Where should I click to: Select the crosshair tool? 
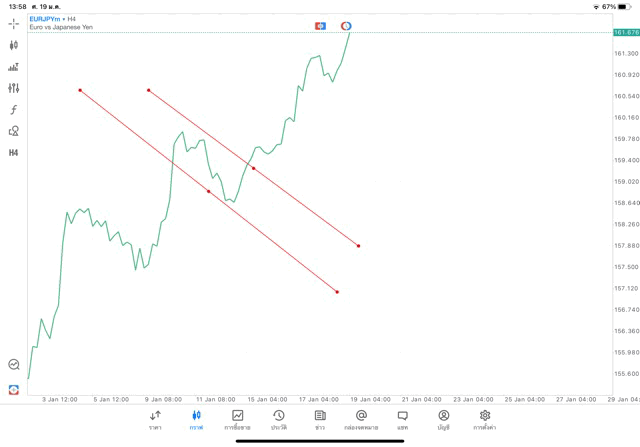point(13,23)
